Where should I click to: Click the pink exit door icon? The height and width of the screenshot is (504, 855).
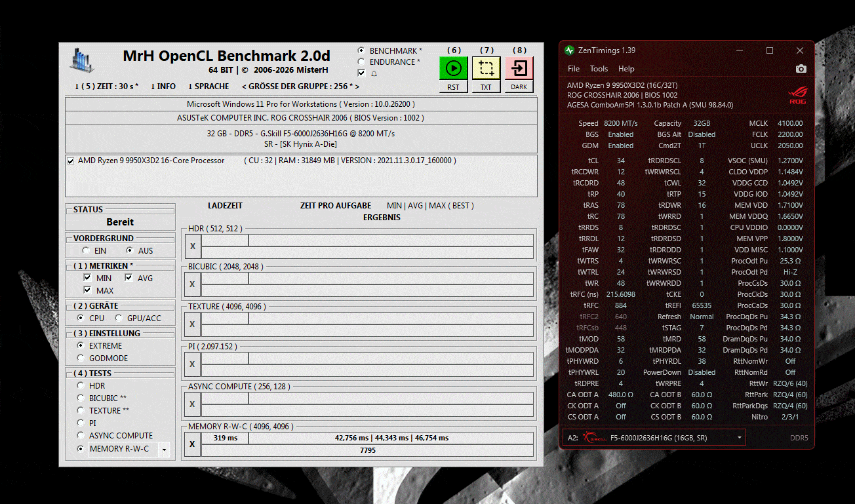pos(519,68)
